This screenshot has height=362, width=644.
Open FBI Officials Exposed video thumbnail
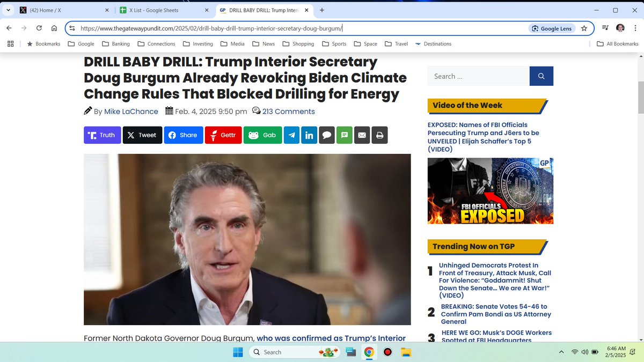coord(491,191)
